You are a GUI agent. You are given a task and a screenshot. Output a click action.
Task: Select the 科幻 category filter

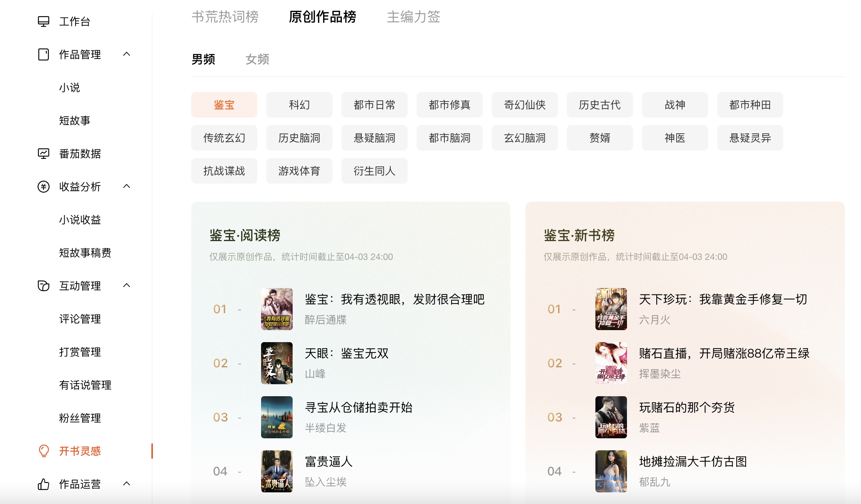299,105
